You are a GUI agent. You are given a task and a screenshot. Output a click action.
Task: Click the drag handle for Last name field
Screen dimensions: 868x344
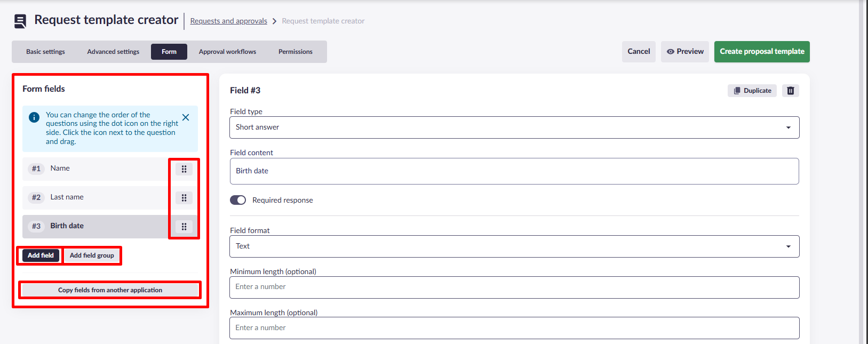click(x=184, y=198)
